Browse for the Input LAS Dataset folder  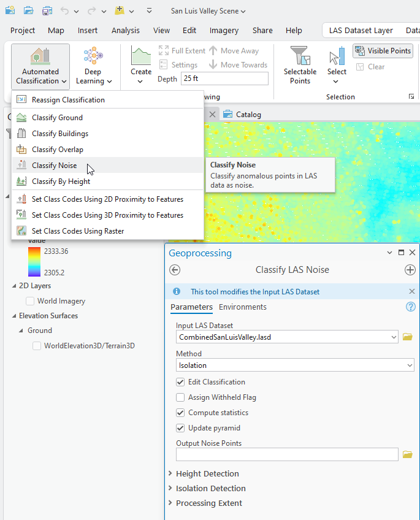coord(408,337)
